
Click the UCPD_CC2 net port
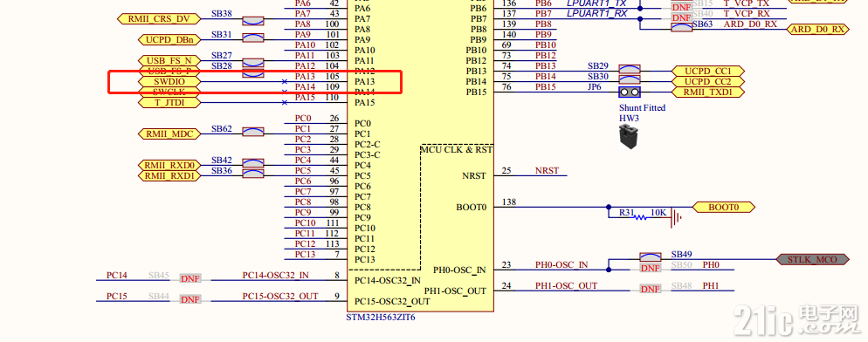point(708,81)
